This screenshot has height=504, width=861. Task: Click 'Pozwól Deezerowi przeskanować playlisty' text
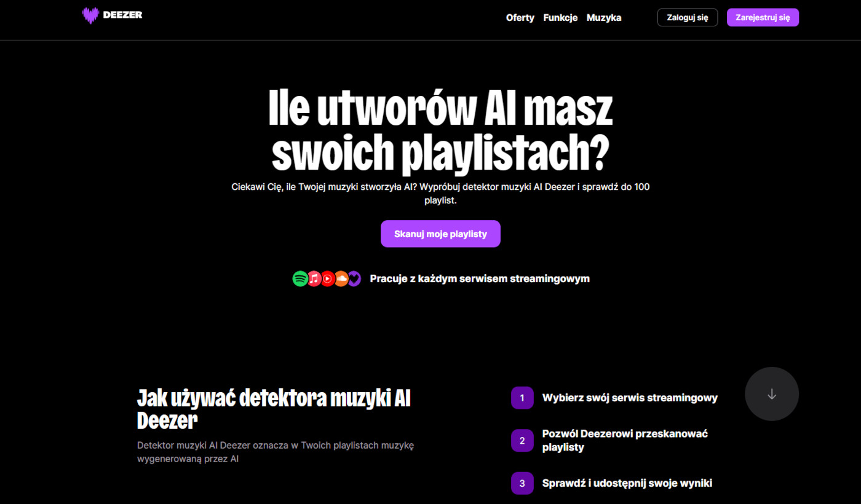(x=625, y=441)
